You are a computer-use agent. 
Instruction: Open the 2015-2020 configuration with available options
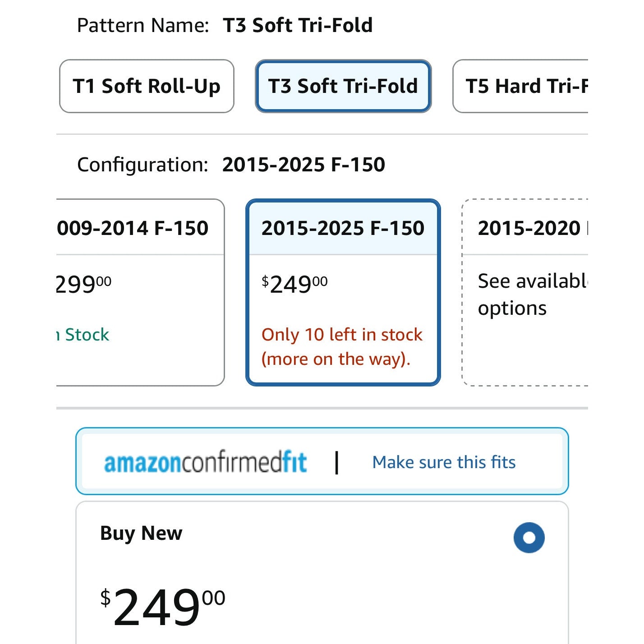525,292
